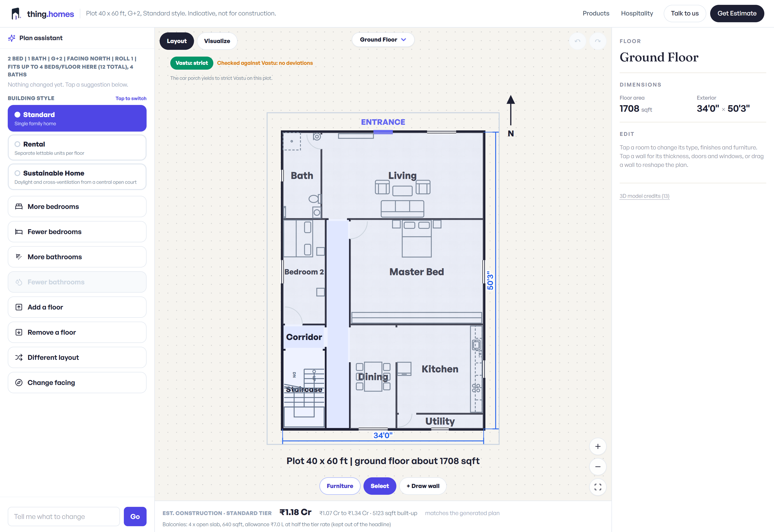Click the undo arrow icon
Screen dimensions: 774x532
[577, 41]
